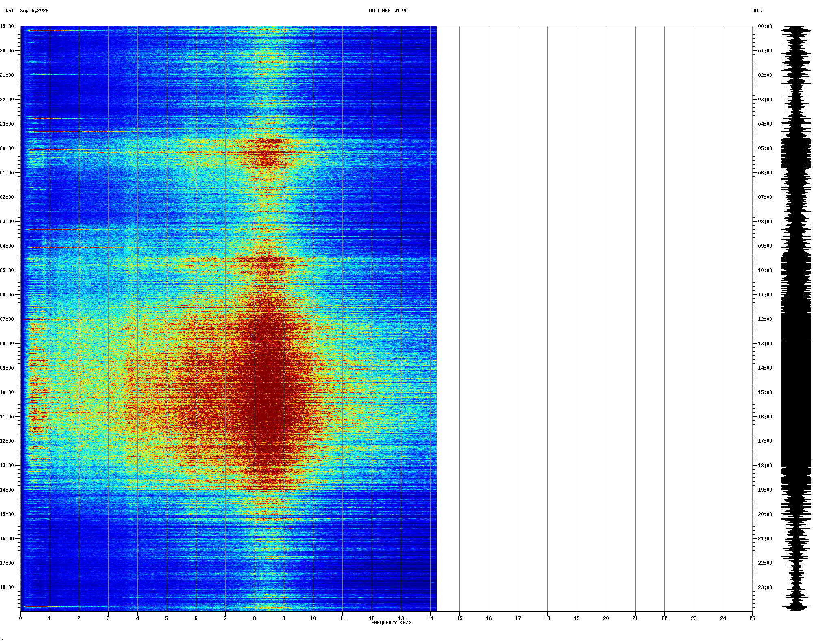Click the 8 Hz frequency axis tick
The width and height of the screenshot is (814, 644).
click(x=255, y=618)
